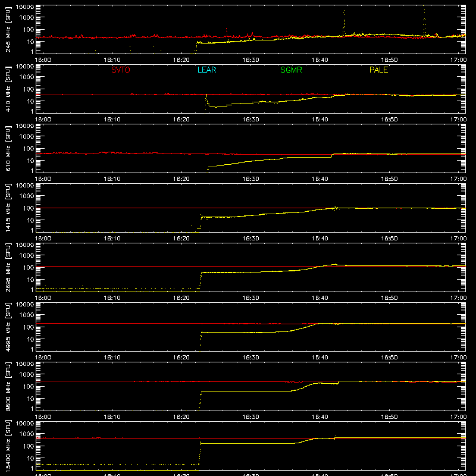Viewport: 476px width, 476px height.
Task: Click the 17:00 label below the 4995 MHz panel
Action: pyautogui.click(x=458, y=358)
